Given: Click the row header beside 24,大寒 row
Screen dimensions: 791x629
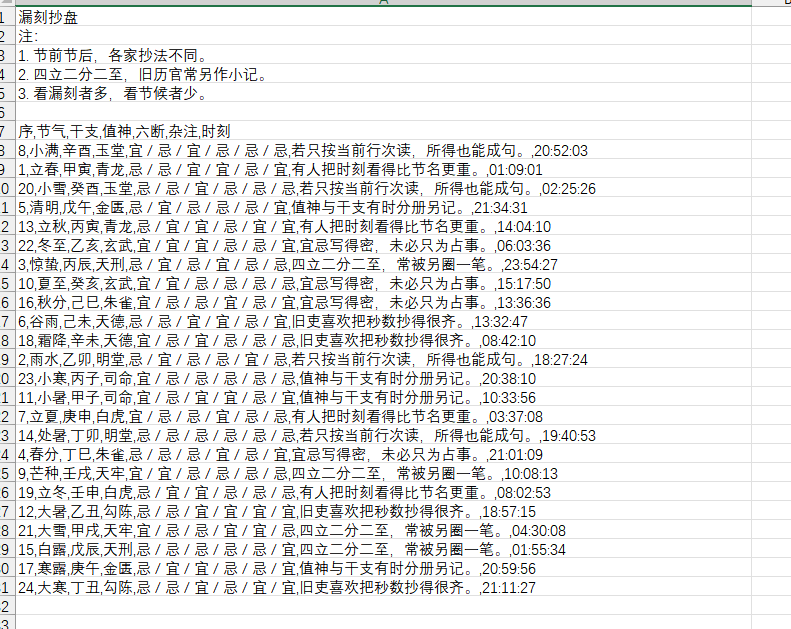Looking at the screenshot, I should click(8, 587).
